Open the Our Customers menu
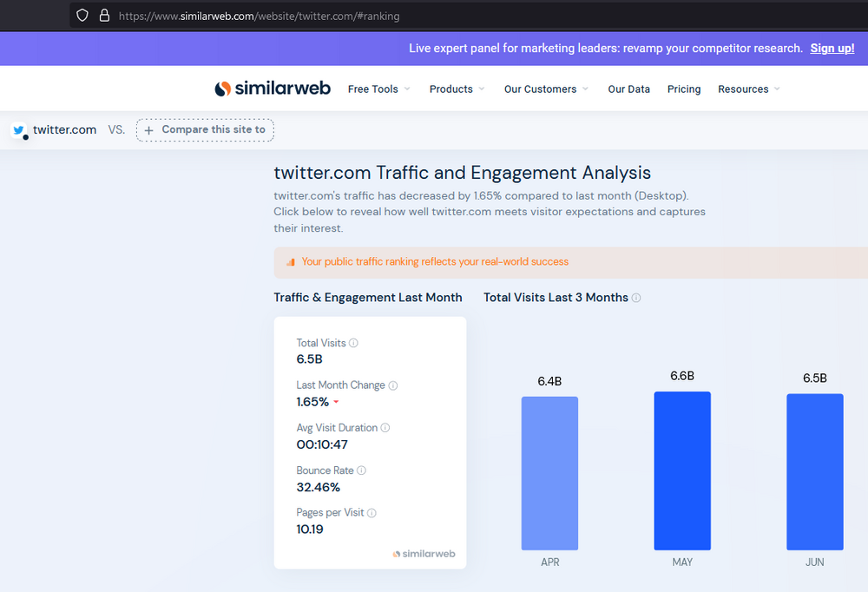This screenshot has height=592, width=868. coord(546,89)
